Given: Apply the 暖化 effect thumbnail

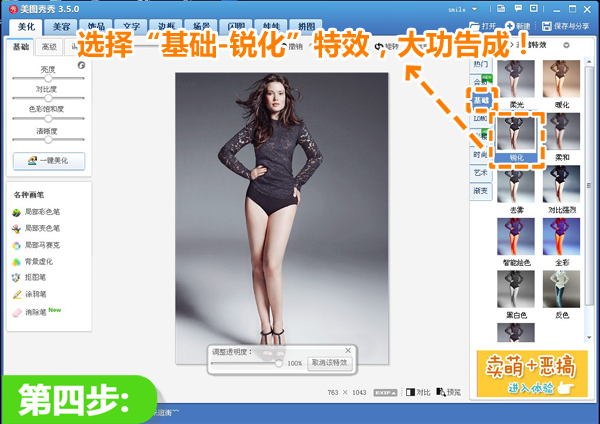Looking at the screenshot, I should 561,79.
